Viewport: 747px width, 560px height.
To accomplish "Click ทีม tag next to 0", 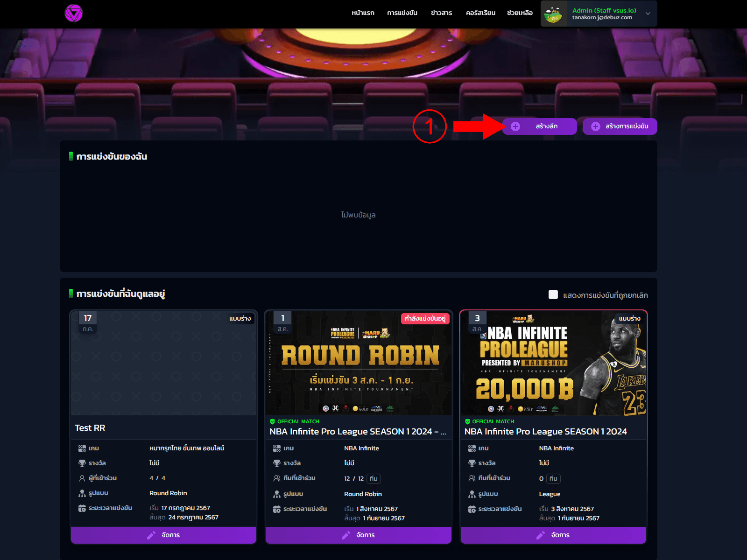I will (x=553, y=479).
